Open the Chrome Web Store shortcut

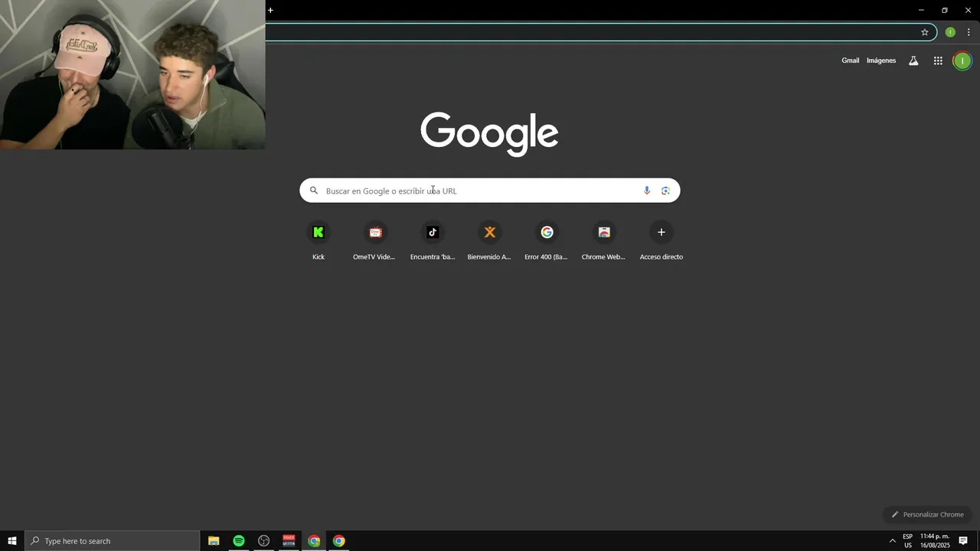pos(604,240)
